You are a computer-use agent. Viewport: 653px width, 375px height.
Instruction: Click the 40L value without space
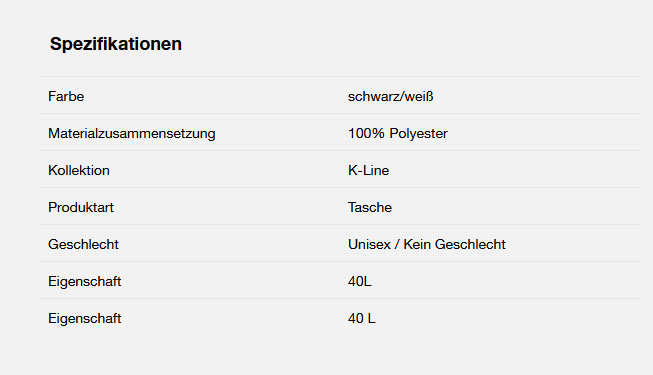pyautogui.click(x=359, y=281)
